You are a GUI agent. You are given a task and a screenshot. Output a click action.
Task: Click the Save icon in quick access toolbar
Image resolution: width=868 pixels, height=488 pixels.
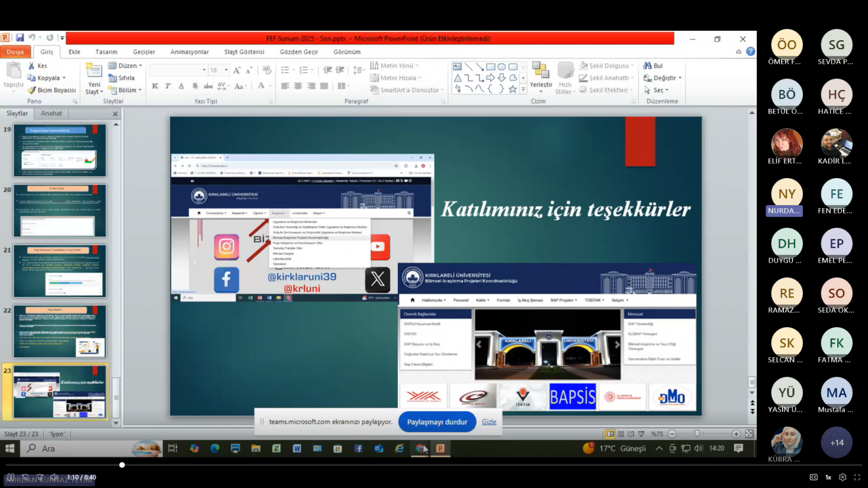pyautogui.click(x=20, y=38)
